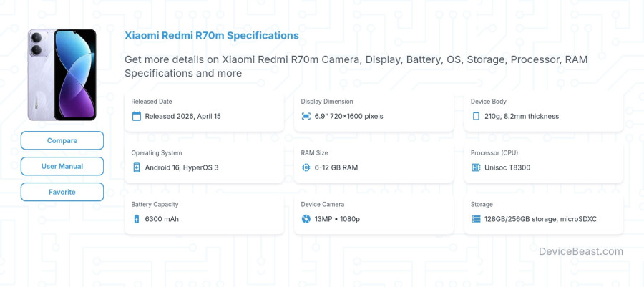Click the device body phone outline icon
644x287 pixels.
pyautogui.click(x=476, y=116)
